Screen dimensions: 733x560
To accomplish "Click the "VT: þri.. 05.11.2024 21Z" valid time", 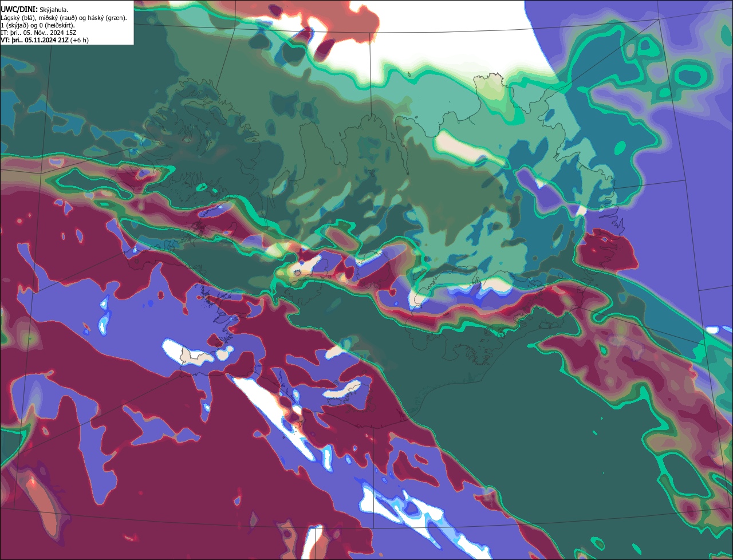I will [34, 41].
